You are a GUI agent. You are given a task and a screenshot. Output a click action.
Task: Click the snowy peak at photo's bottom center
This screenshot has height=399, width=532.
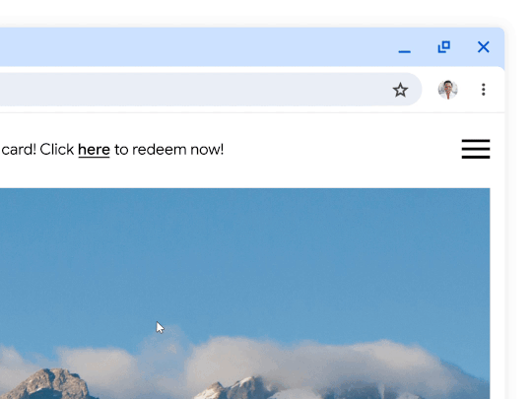[x=237, y=388]
